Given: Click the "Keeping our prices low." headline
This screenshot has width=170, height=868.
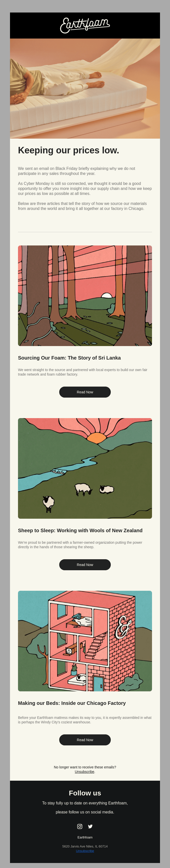Looking at the screenshot, I should [69, 150].
